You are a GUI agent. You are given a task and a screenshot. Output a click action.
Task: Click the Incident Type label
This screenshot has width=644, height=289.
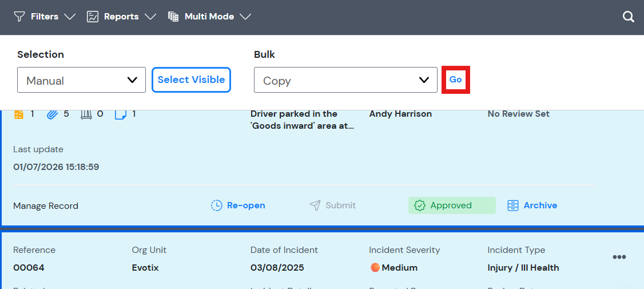coord(516,250)
